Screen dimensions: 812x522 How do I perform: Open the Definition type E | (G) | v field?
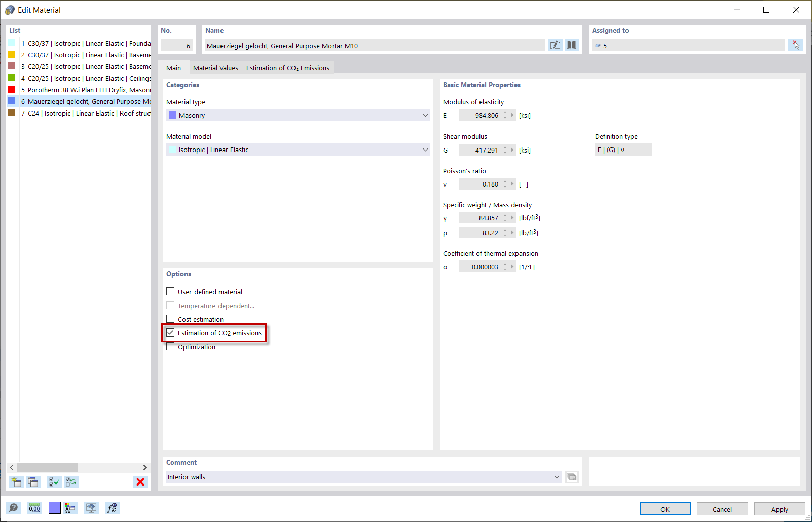pyautogui.click(x=623, y=150)
